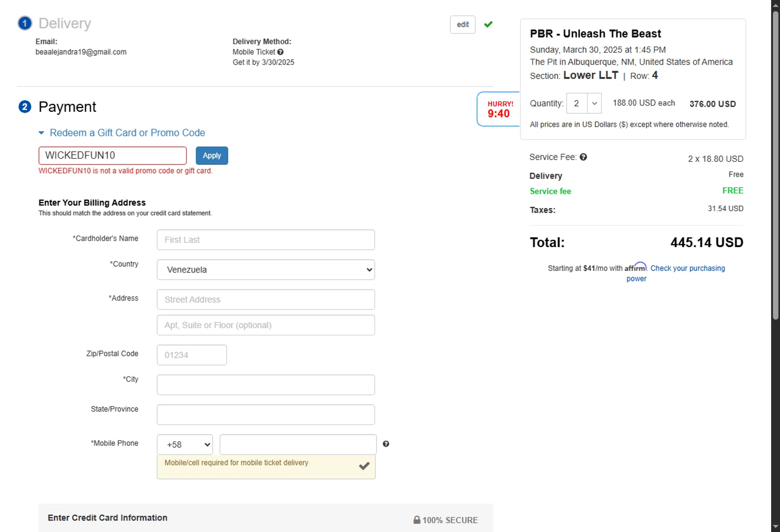Image resolution: width=780 pixels, height=532 pixels.
Task: Click the Apt, Suite or Floor field
Action: (266, 325)
